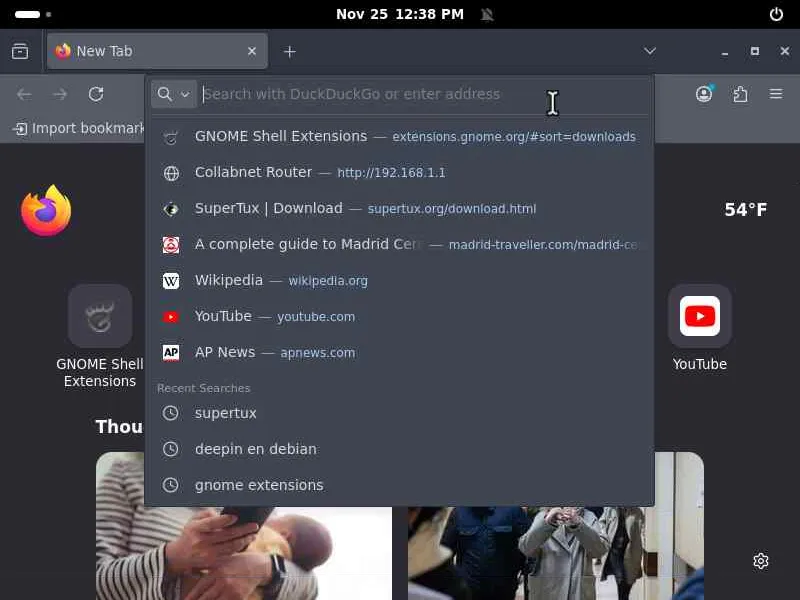Go forward to next page

click(x=60, y=94)
